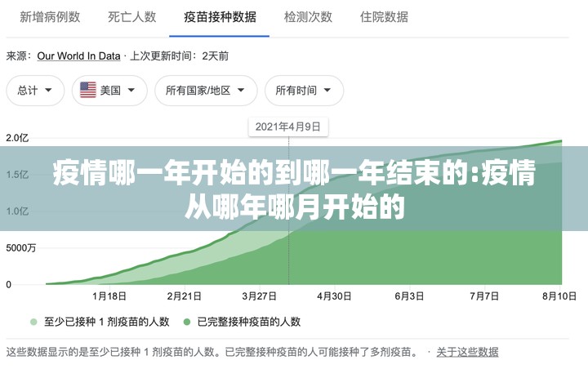Click the 已完整接种疫苗的人数 legend label

pyautogui.click(x=248, y=322)
